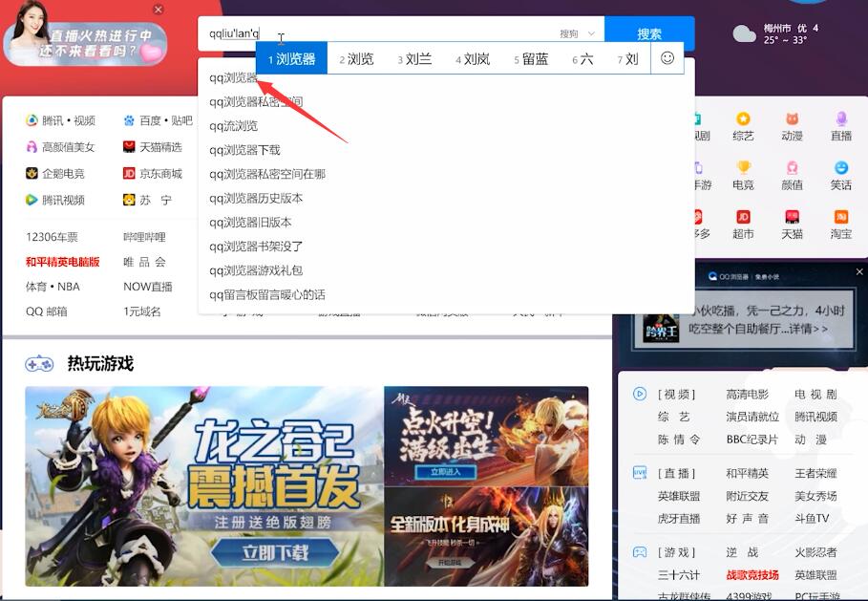Select IME candidate 4 刘岚
Image resolution: width=868 pixels, height=601 pixels.
pyautogui.click(x=473, y=58)
